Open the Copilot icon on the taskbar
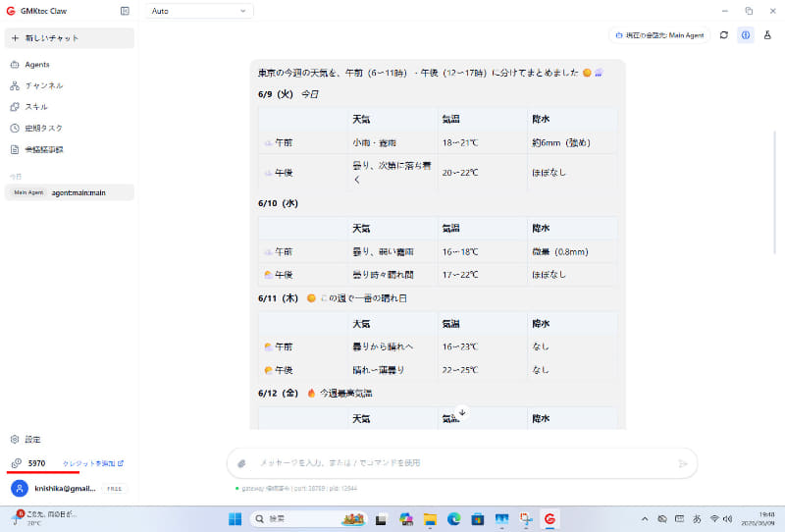 (x=406, y=519)
